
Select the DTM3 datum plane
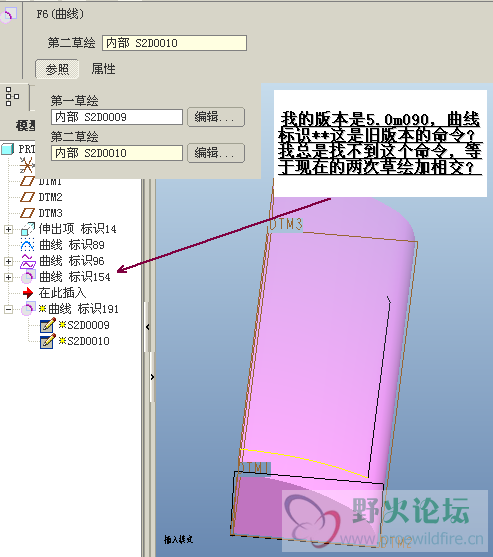(50, 213)
